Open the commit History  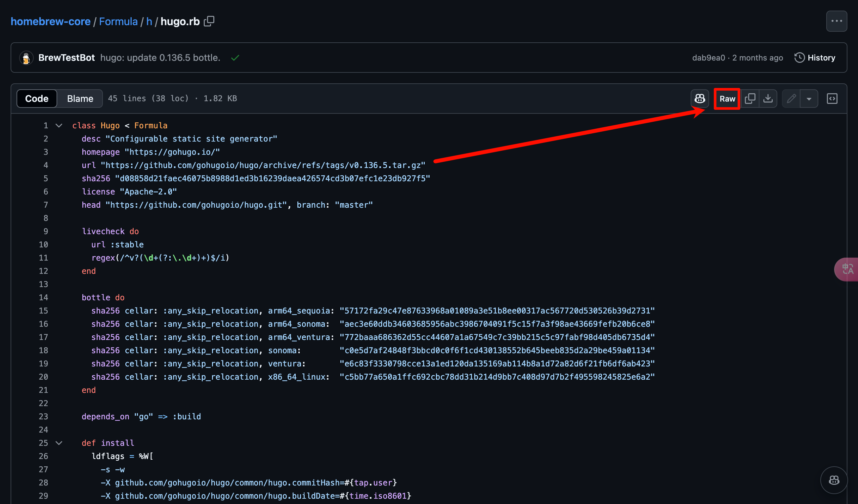(x=815, y=58)
